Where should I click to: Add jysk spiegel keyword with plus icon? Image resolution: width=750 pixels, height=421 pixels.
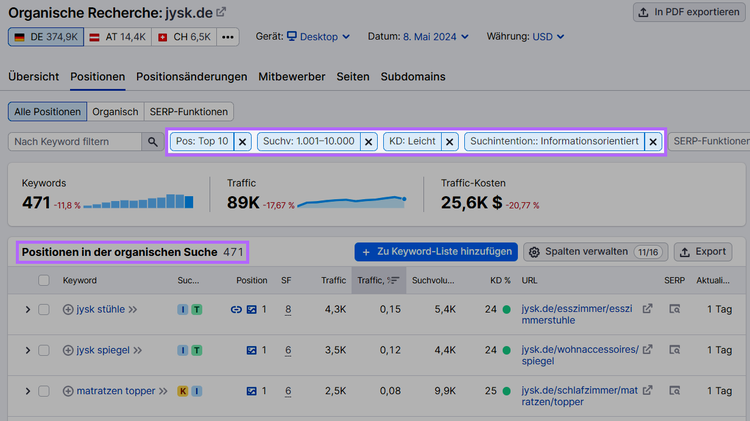click(68, 351)
